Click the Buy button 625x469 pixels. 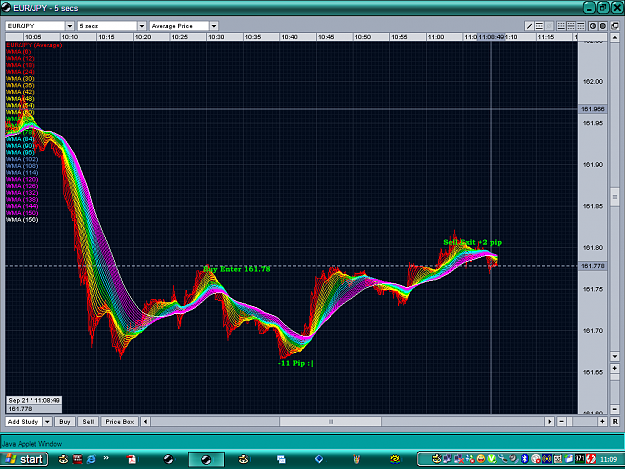(65, 422)
